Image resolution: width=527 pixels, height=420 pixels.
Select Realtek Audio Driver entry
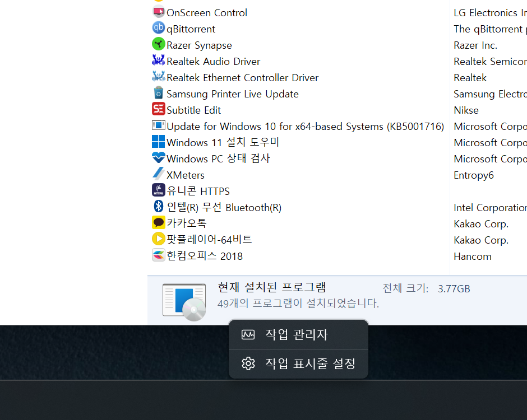[x=214, y=62]
